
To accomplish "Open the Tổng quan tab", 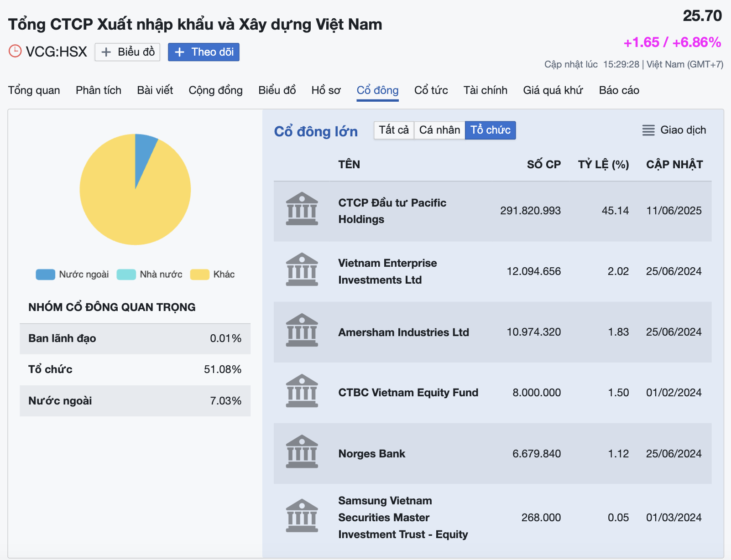I will (34, 90).
